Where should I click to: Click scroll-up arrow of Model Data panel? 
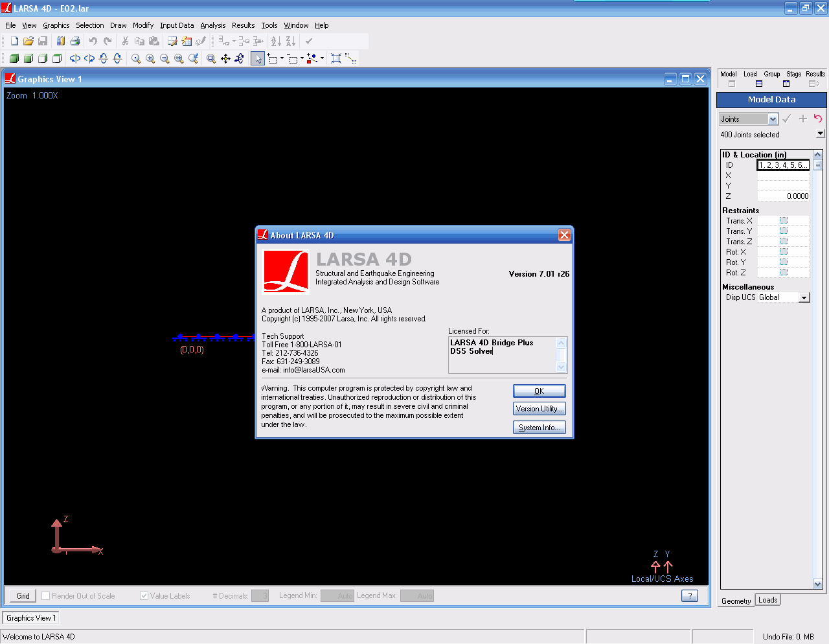point(817,154)
